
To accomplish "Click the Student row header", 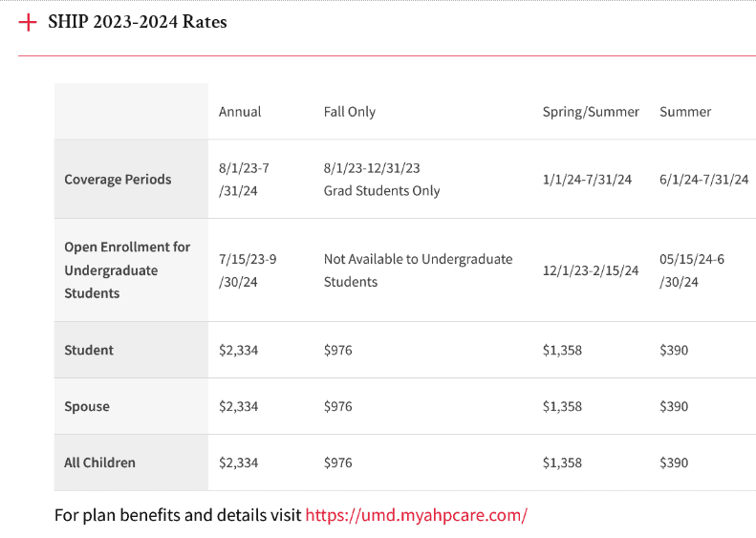I will point(89,351).
